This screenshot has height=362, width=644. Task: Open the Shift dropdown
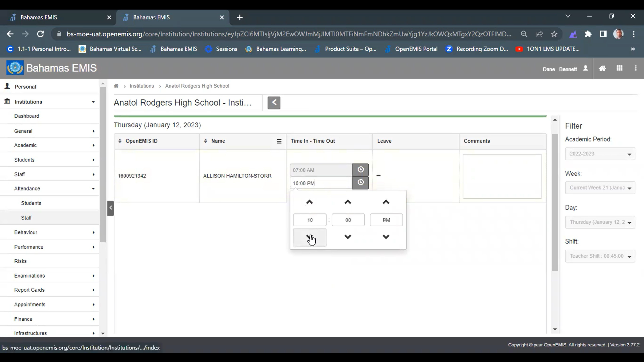[x=600, y=256]
